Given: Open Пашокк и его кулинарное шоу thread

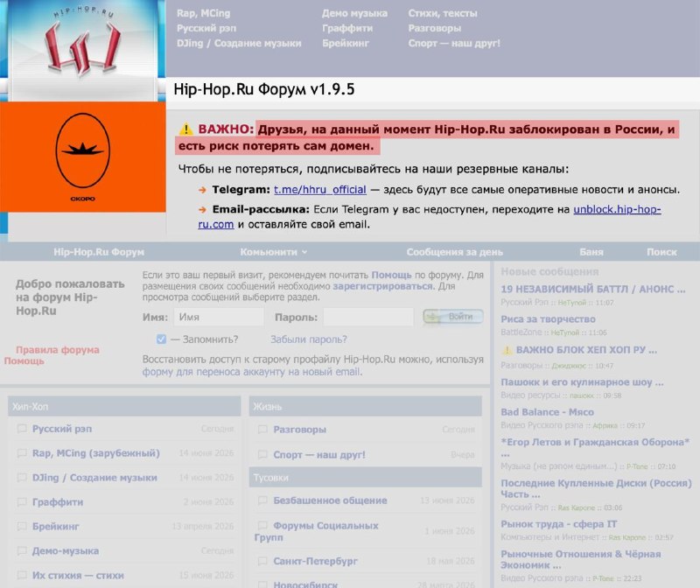Looking at the screenshot, I should click(x=582, y=382).
